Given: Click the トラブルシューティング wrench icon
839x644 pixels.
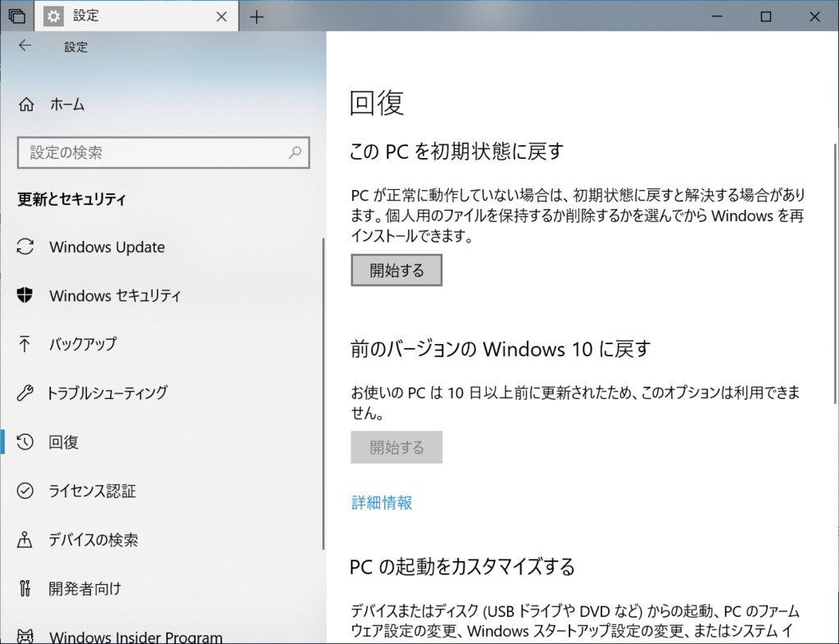Looking at the screenshot, I should click(x=25, y=392).
